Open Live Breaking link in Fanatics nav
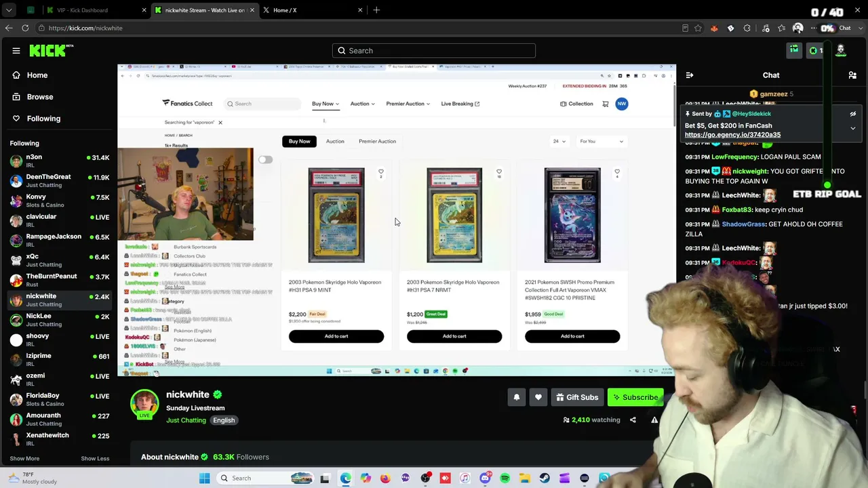The image size is (868, 488). point(460,104)
